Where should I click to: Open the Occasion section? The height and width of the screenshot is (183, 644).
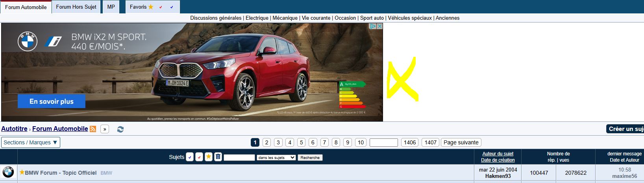[x=345, y=18]
